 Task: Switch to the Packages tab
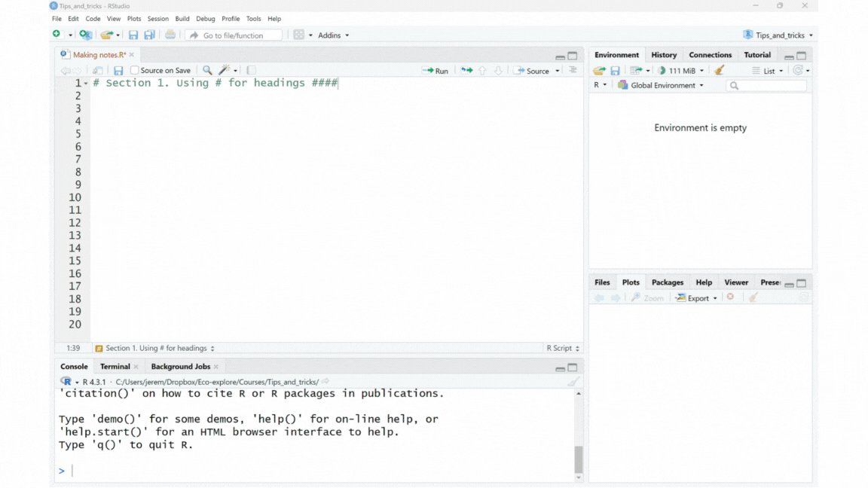click(x=667, y=282)
